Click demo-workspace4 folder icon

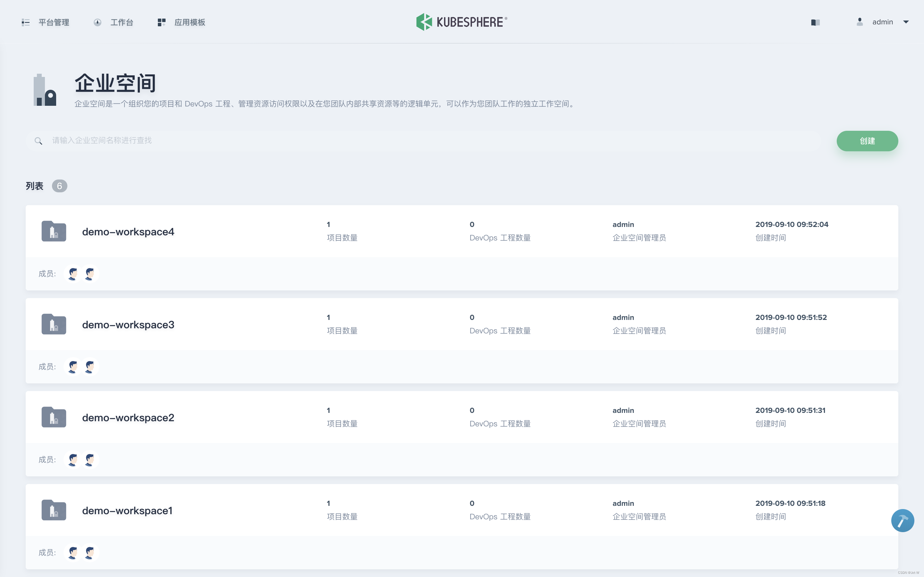click(54, 231)
